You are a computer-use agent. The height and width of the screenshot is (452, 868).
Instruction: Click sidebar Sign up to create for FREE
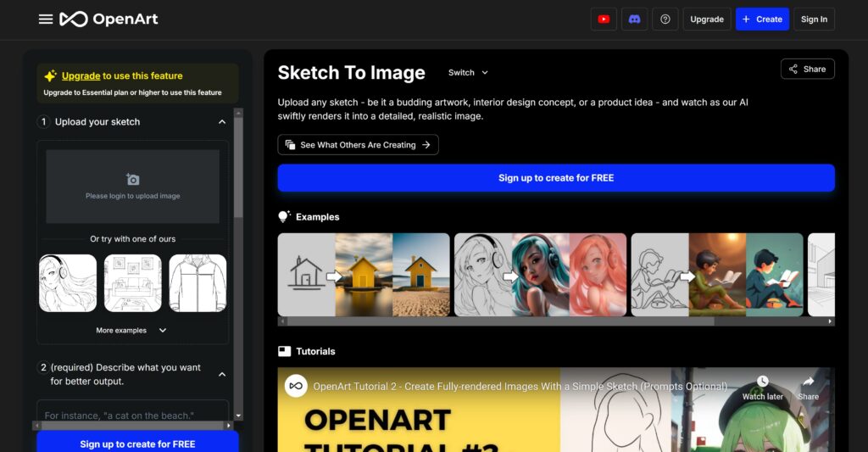pyautogui.click(x=137, y=443)
